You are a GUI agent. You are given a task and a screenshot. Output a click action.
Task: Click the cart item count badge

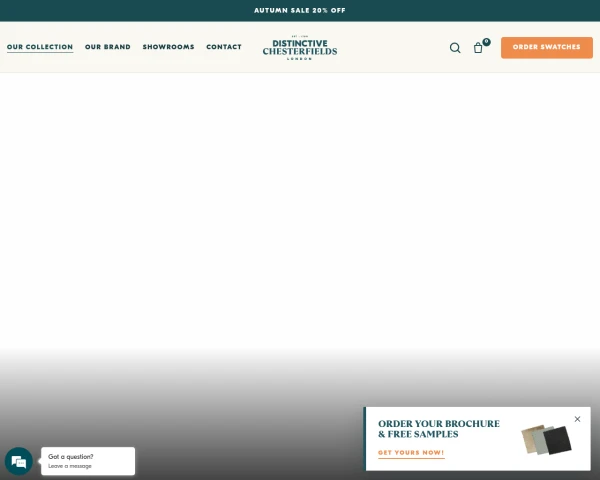click(x=486, y=42)
